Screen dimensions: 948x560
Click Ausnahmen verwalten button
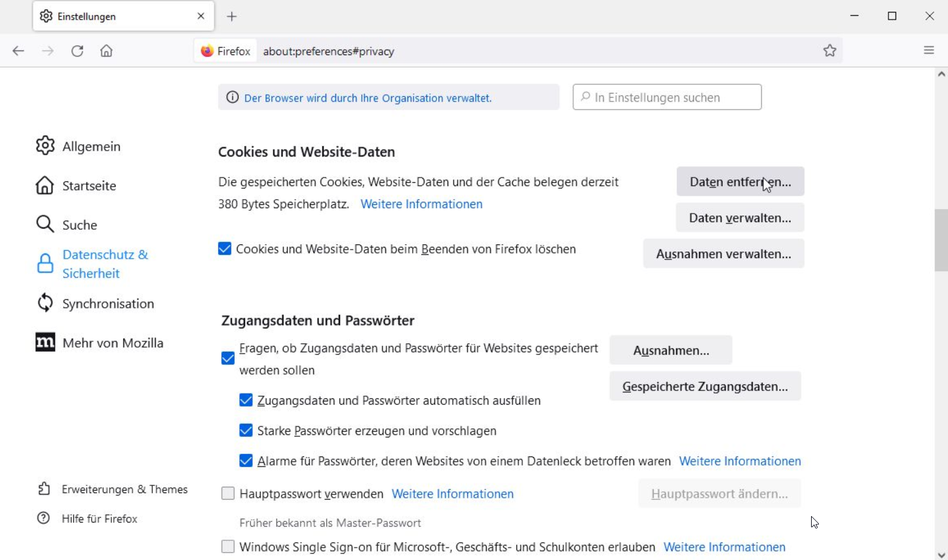[x=723, y=253]
